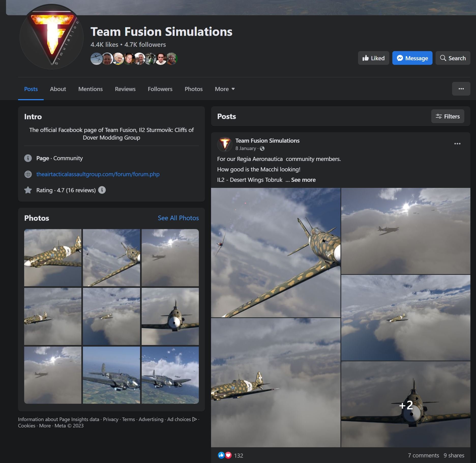The image size is (476, 463).
Task: Open the page options three-dot menu
Action: (461, 89)
